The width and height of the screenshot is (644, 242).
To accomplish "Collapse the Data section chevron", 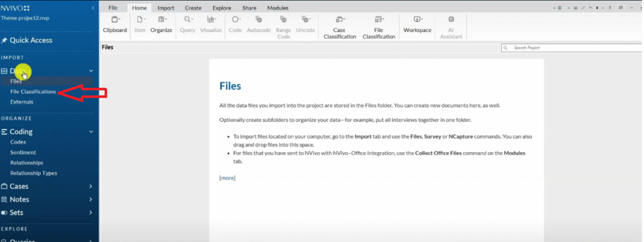I will (x=91, y=71).
